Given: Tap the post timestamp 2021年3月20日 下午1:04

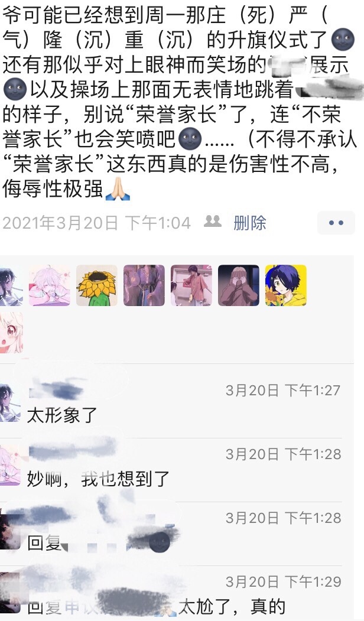Looking at the screenshot, I should 97,223.
